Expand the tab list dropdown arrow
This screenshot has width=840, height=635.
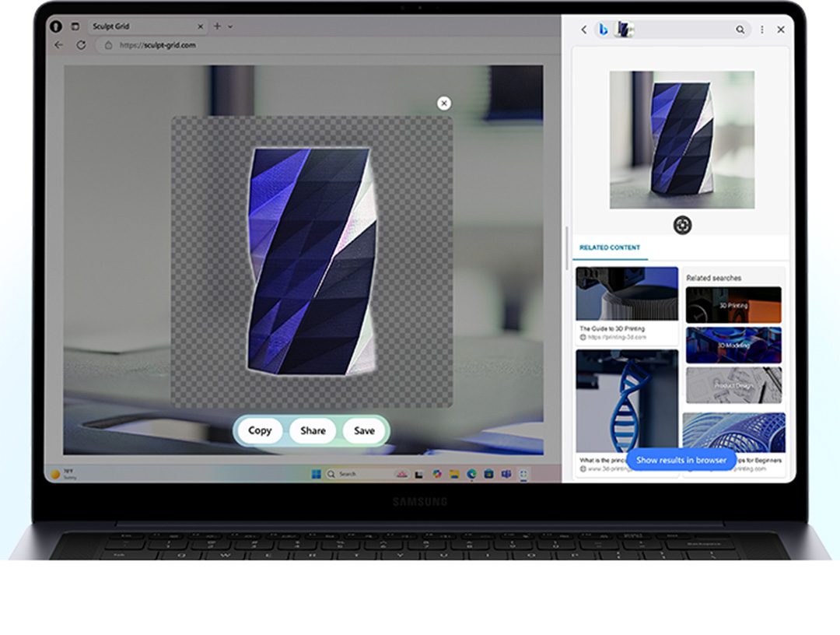(230, 26)
